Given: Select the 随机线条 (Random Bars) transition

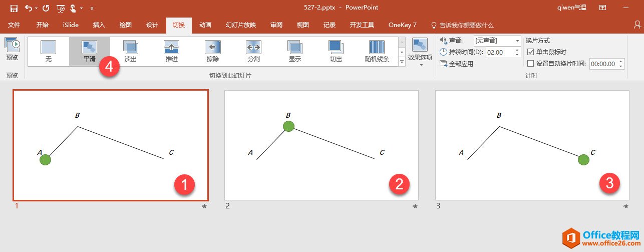Looking at the screenshot, I should pyautogui.click(x=377, y=52).
